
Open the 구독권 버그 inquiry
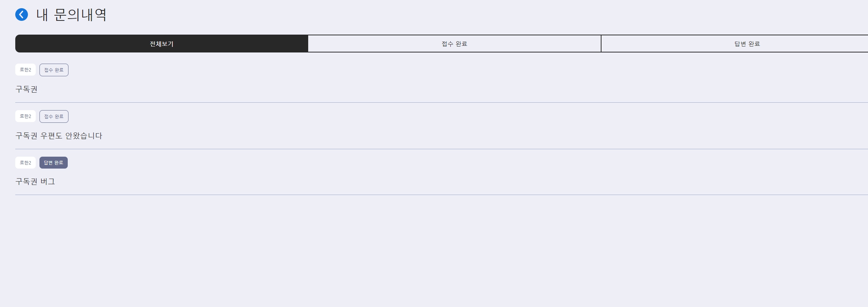pos(35,182)
